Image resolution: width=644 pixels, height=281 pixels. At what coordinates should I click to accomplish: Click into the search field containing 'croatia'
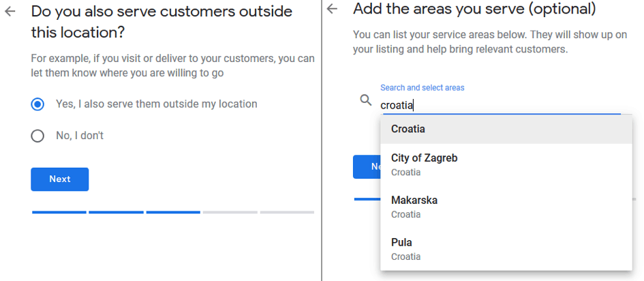click(500, 105)
